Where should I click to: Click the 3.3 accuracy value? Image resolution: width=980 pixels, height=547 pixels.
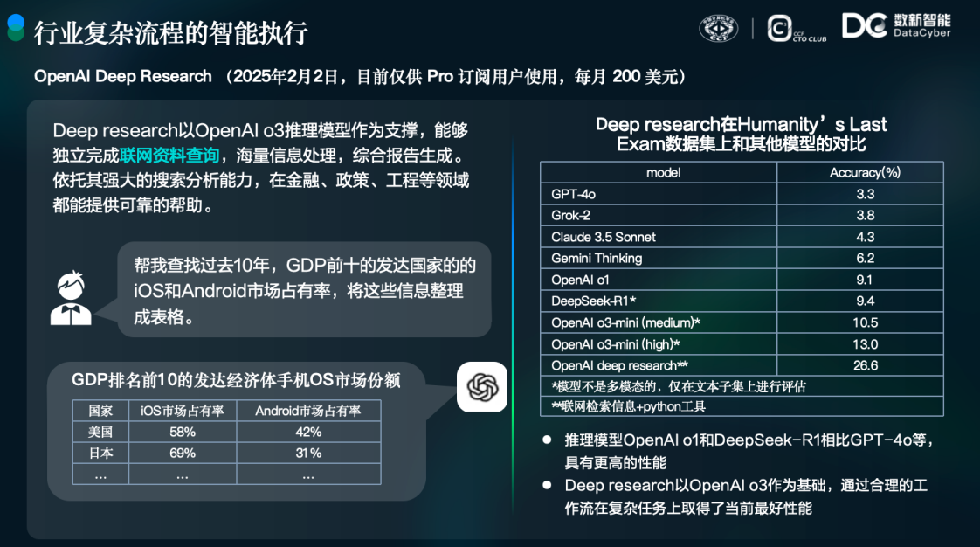coord(865,194)
